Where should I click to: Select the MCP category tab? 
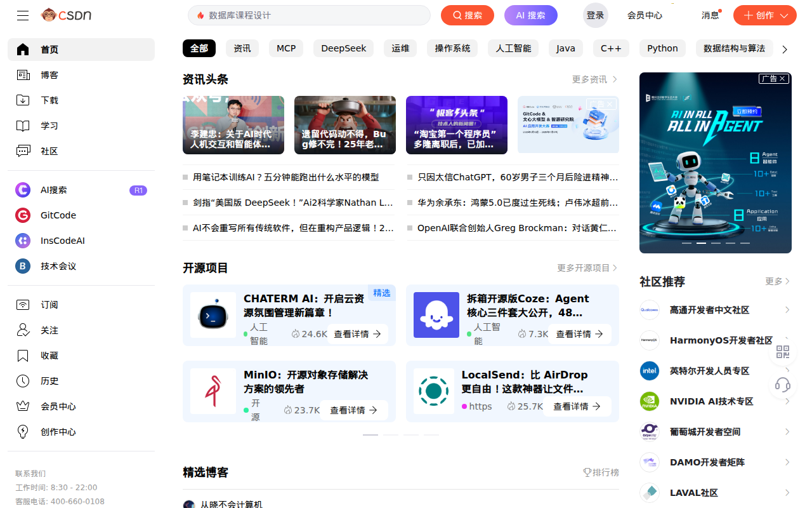tap(286, 48)
